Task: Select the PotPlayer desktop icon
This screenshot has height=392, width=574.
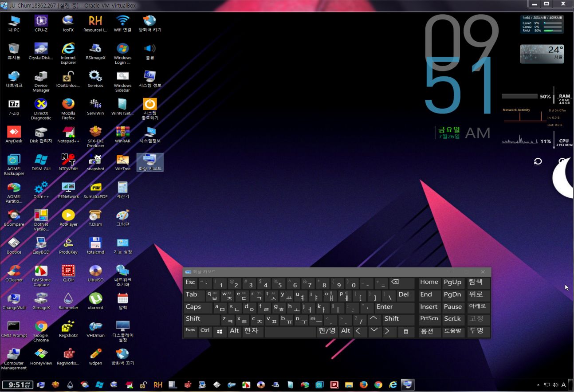Action: click(68, 218)
